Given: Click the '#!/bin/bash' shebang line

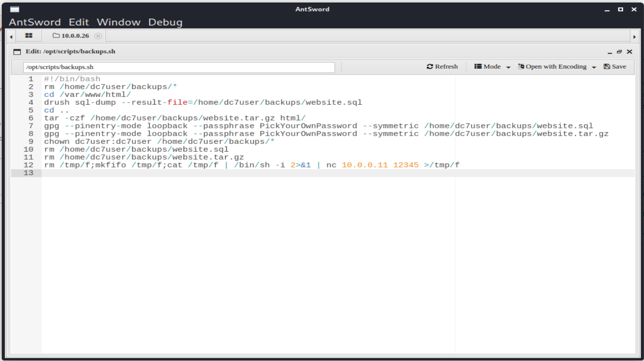Looking at the screenshot, I should pos(72,79).
